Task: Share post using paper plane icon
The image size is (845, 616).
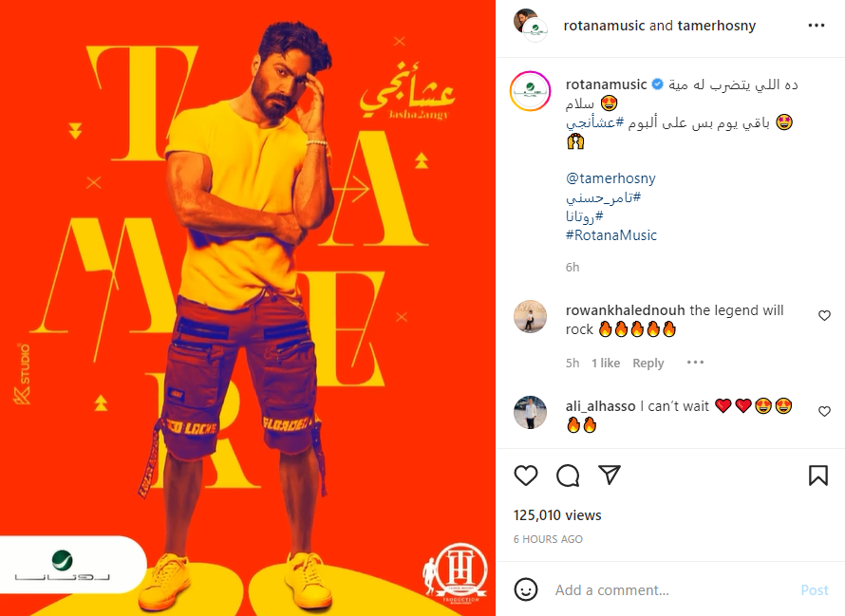Action: [x=610, y=475]
